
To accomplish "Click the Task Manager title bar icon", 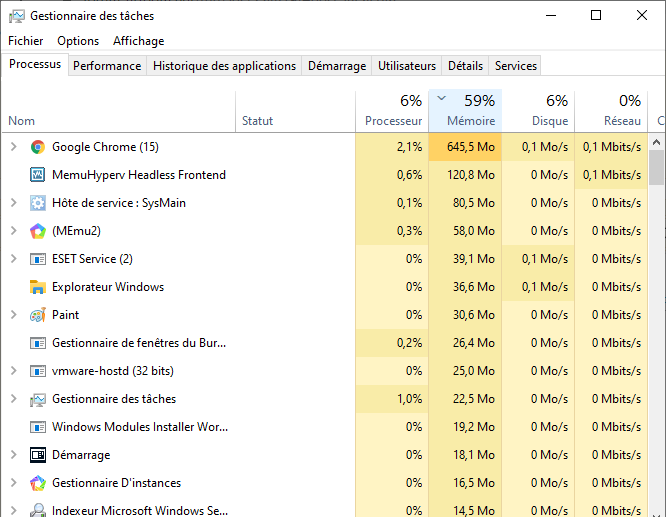I will tap(17, 16).
